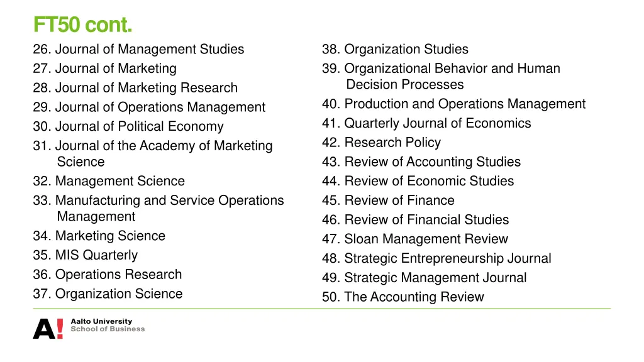
Task: Click the Aalto University A! logo
Action: (48, 328)
